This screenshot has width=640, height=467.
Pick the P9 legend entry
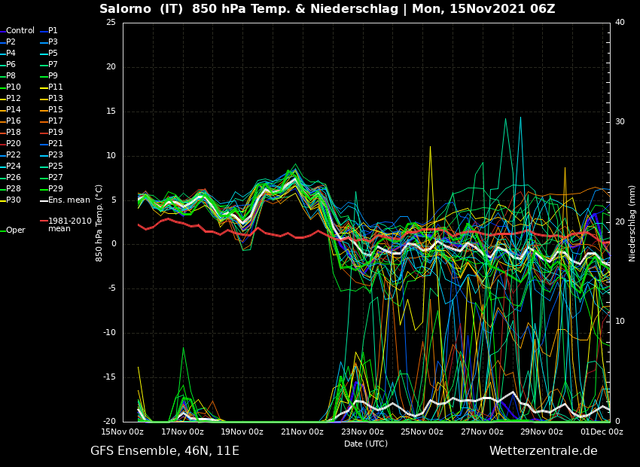(x=49, y=76)
